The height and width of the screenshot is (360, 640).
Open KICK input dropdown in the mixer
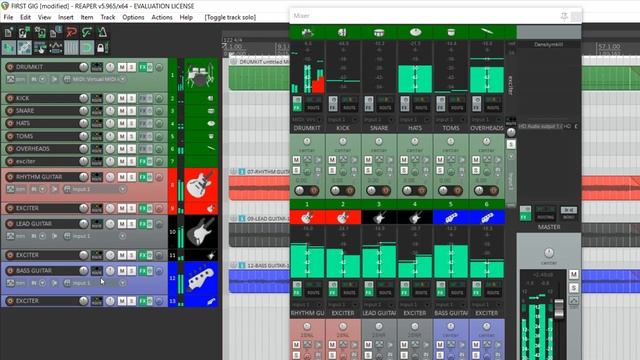pos(343,120)
